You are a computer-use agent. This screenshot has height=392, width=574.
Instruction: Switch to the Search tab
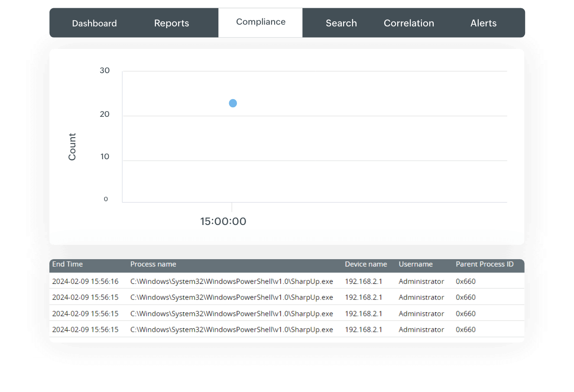tap(341, 23)
